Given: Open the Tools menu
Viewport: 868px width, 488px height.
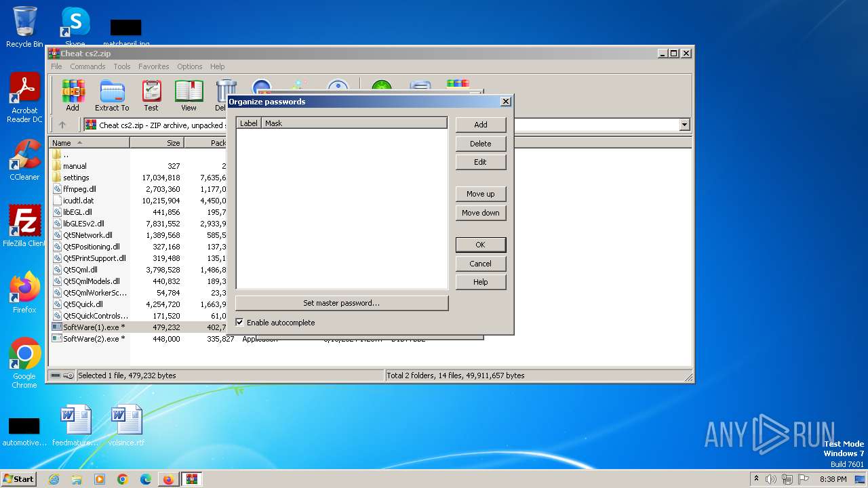Looking at the screenshot, I should 122,66.
